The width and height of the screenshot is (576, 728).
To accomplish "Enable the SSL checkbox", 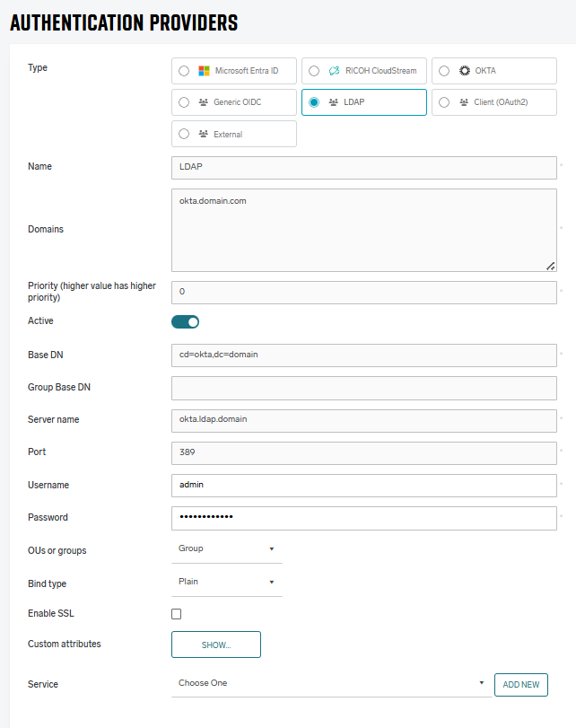I will 176,613.
